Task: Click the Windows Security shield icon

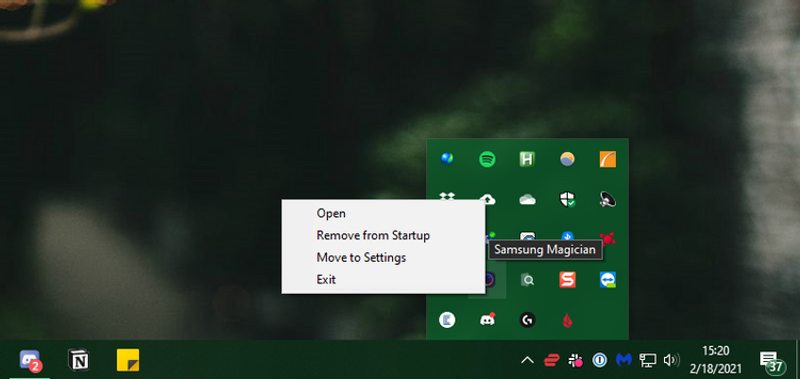Action: [x=567, y=199]
